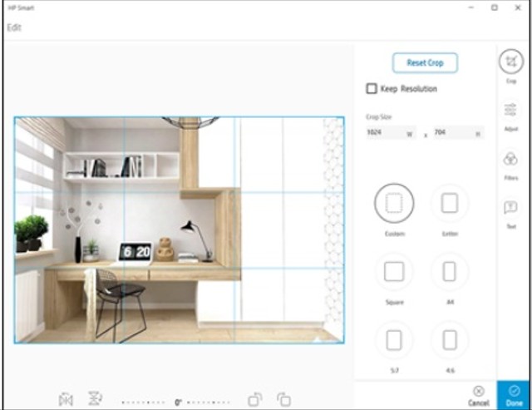Click the rotation angle slider at 0°
532x410 pixels.
176,403
